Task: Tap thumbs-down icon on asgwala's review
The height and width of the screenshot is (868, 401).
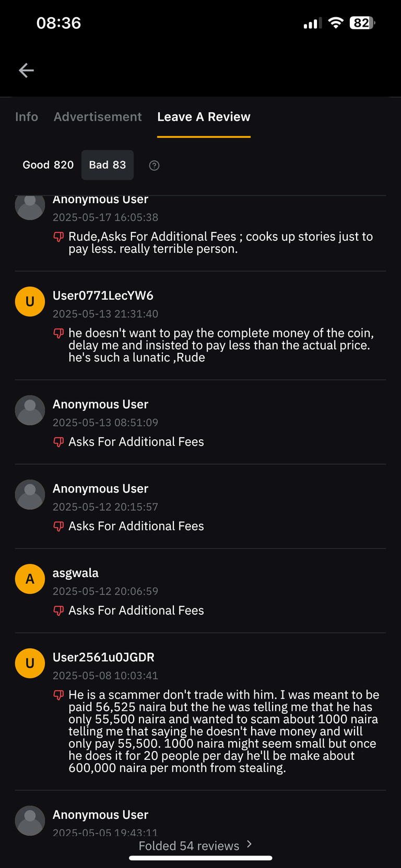Action: click(x=58, y=611)
